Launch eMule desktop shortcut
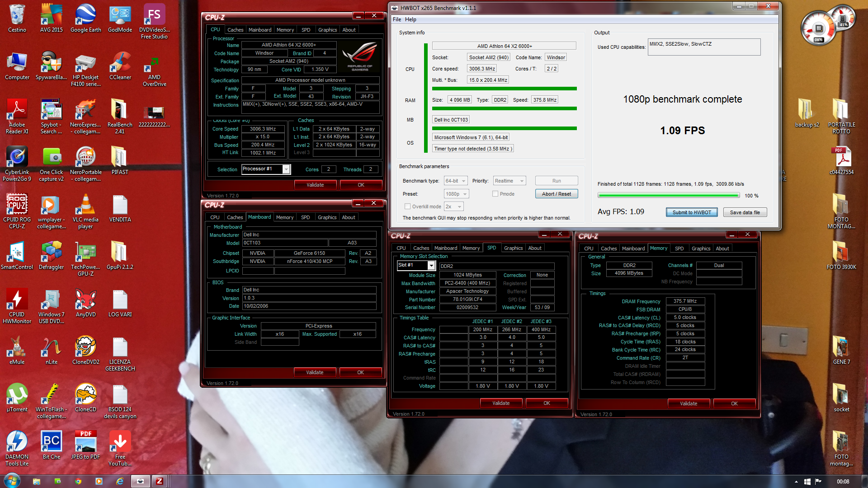Viewport: 868px width, 488px height. [x=17, y=351]
